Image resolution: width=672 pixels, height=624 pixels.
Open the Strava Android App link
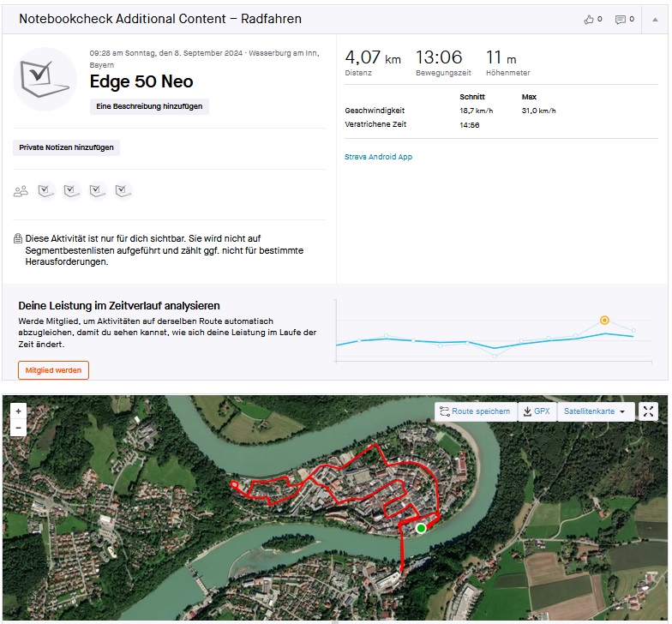[378, 157]
